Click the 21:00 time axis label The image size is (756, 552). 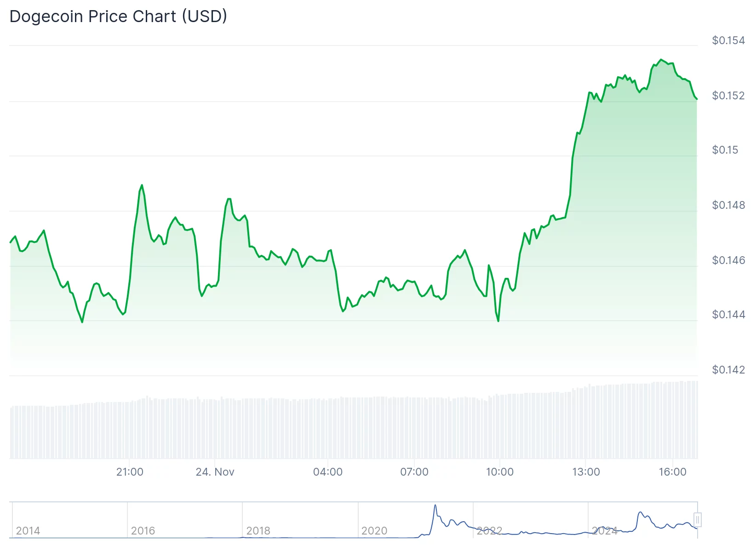[x=130, y=472]
